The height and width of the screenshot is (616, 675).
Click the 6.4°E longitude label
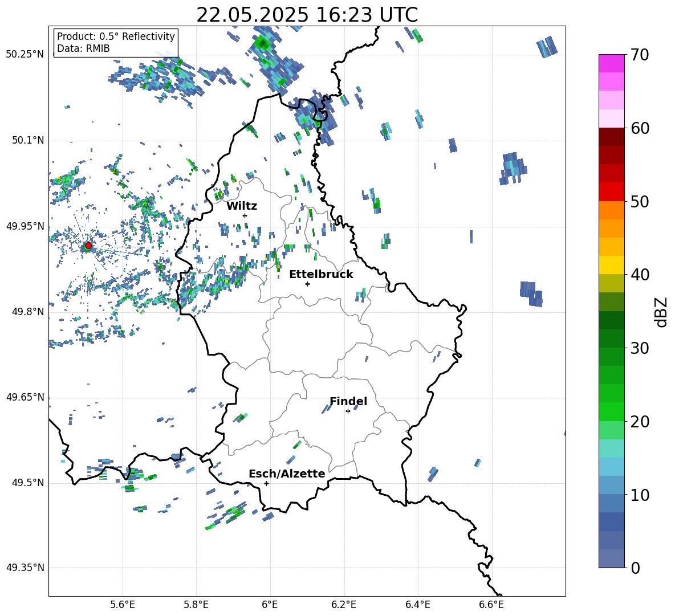pos(417,605)
